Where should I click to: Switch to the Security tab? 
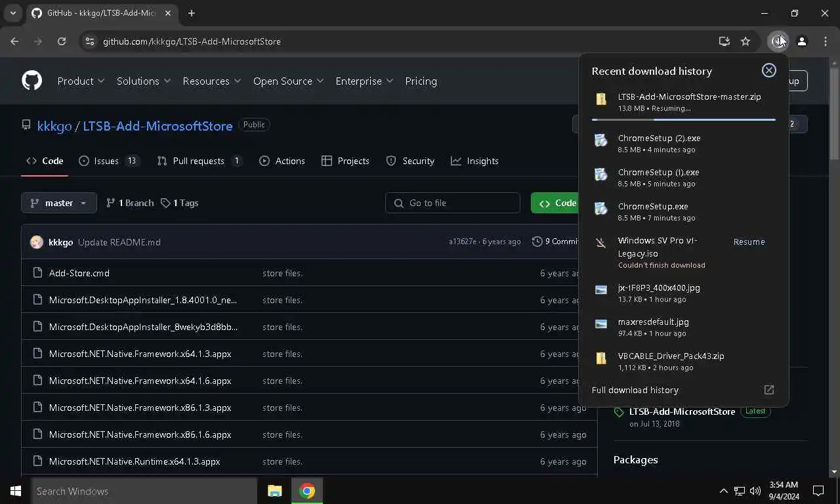tap(410, 161)
